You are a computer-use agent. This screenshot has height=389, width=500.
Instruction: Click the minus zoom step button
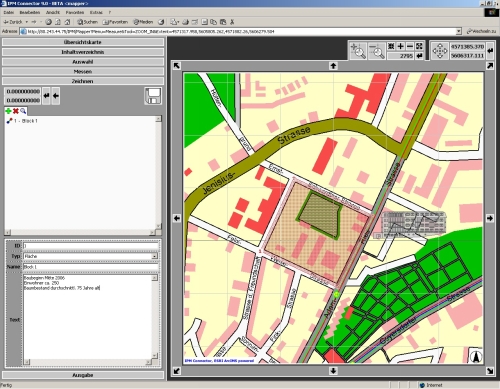point(410,46)
